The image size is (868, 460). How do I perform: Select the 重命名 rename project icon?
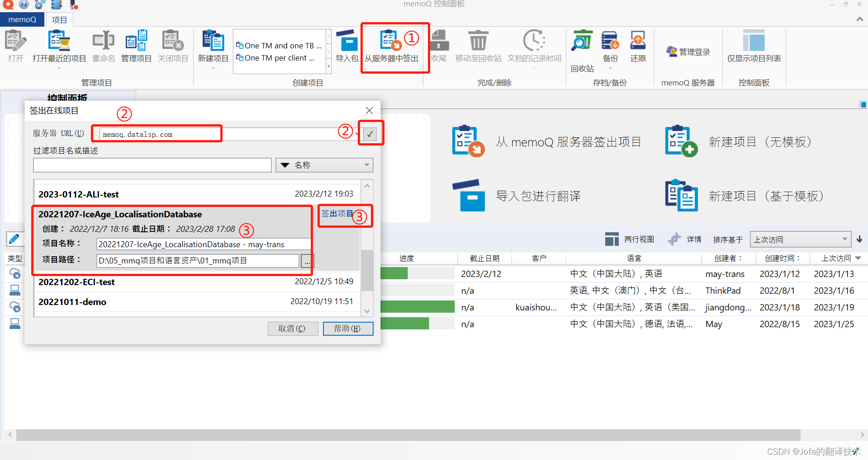coord(103,45)
